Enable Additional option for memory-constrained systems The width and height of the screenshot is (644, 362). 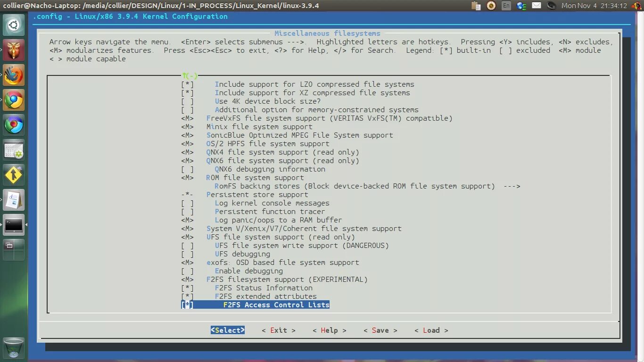(x=300, y=110)
